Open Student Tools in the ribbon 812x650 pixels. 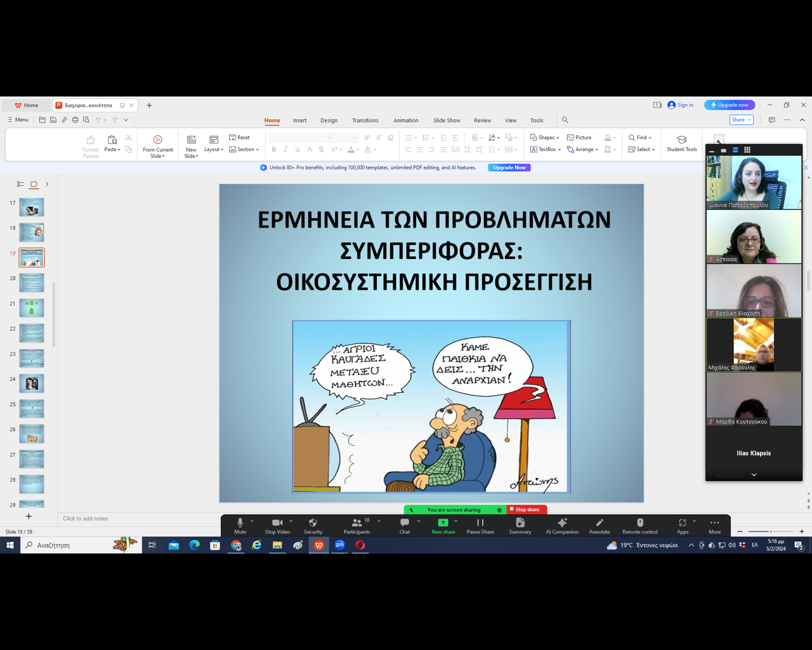click(681, 143)
